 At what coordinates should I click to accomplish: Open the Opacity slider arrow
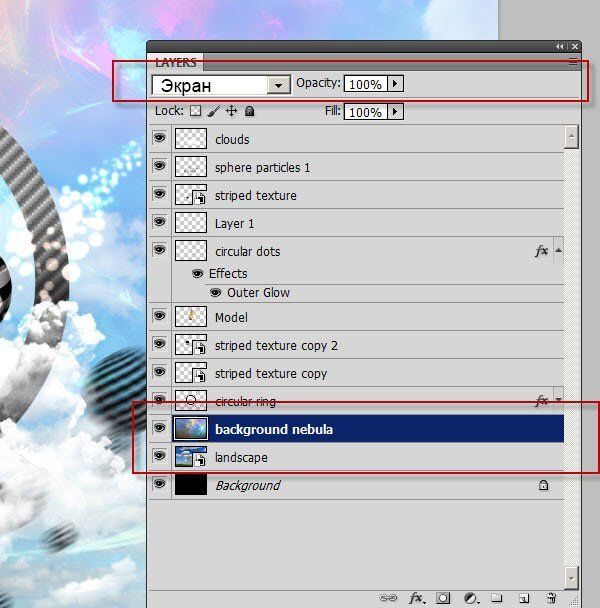click(x=395, y=83)
